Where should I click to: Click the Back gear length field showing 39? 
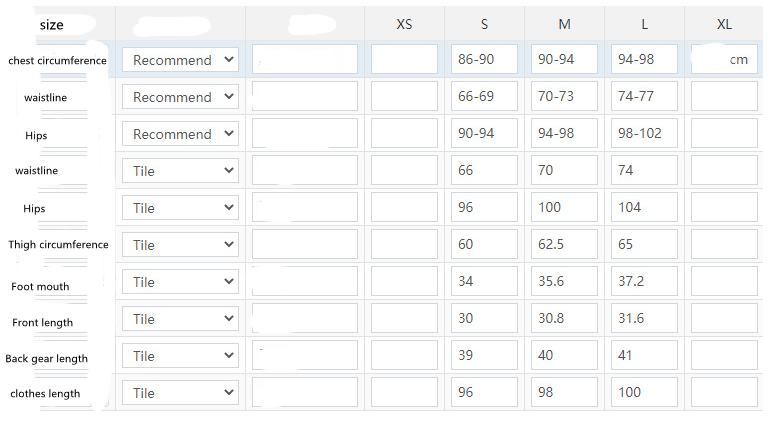point(484,356)
